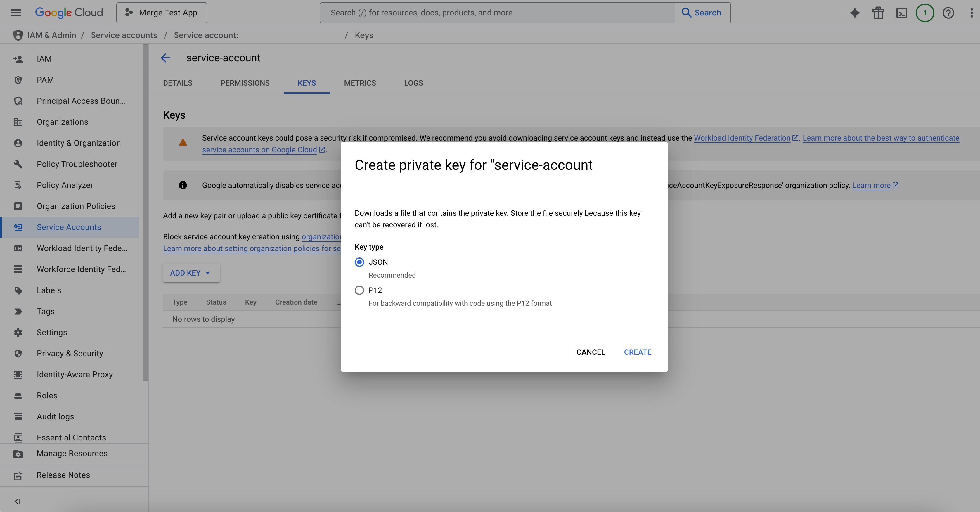
Task: Click CANCEL in the dialog
Action: pos(591,352)
